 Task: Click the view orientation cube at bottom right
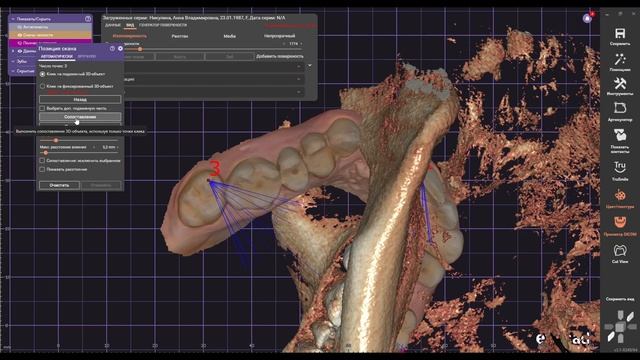pos(620,327)
